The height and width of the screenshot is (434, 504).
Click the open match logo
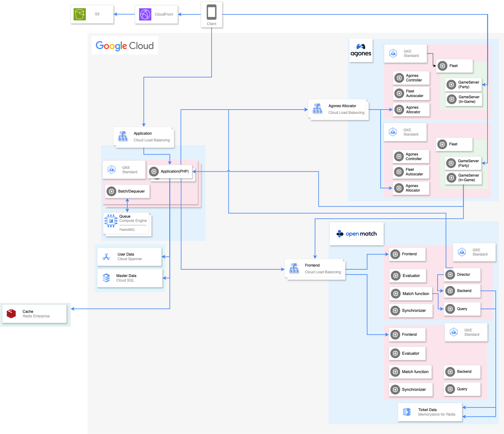356,234
